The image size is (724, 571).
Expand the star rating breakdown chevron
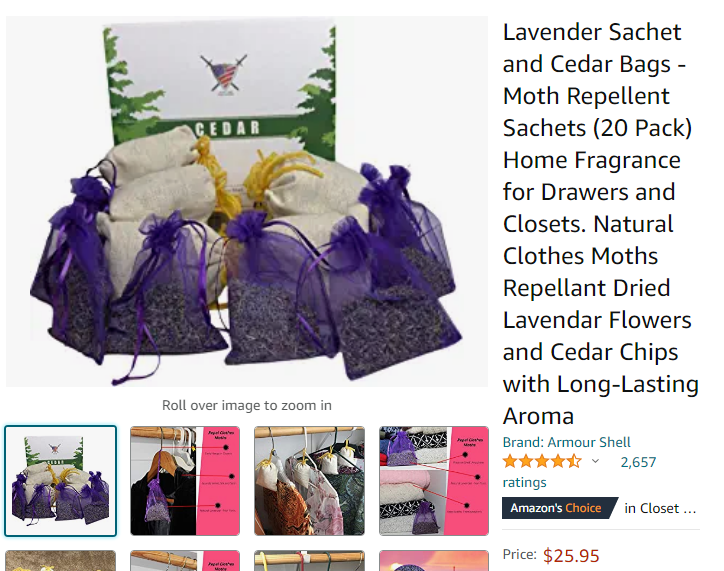pos(595,461)
